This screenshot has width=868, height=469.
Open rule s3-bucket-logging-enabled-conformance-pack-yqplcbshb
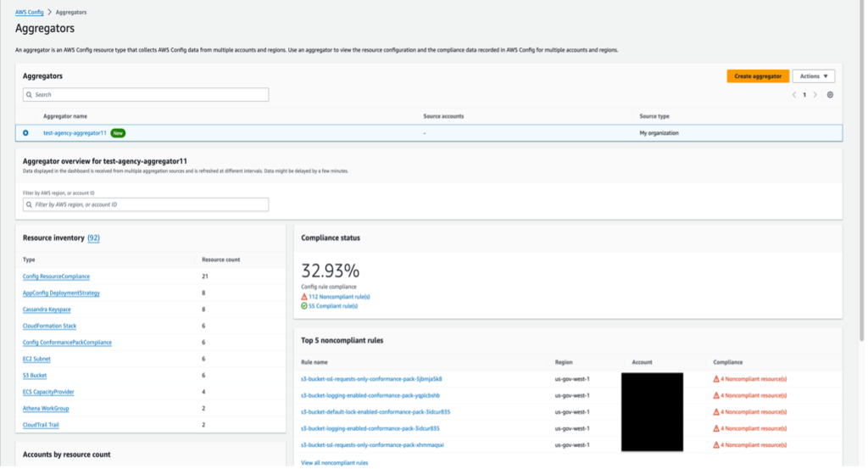click(370, 396)
